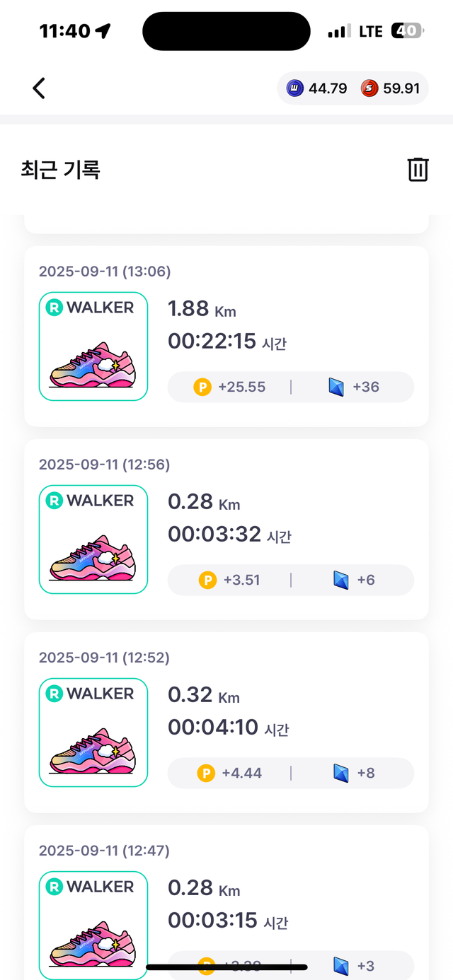Tap the red S token balance icon

click(x=369, y=88)
